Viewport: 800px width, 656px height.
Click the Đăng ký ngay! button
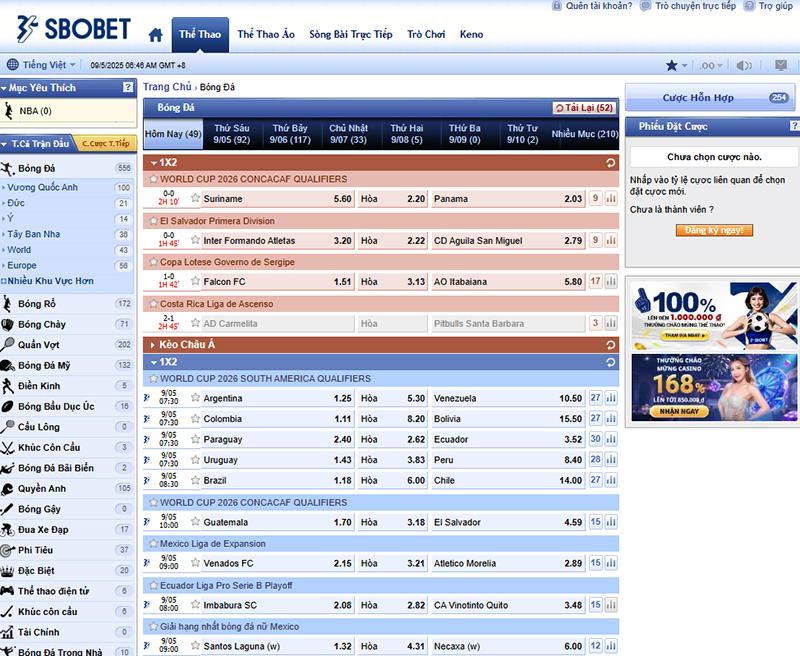[x=712, y=231]
